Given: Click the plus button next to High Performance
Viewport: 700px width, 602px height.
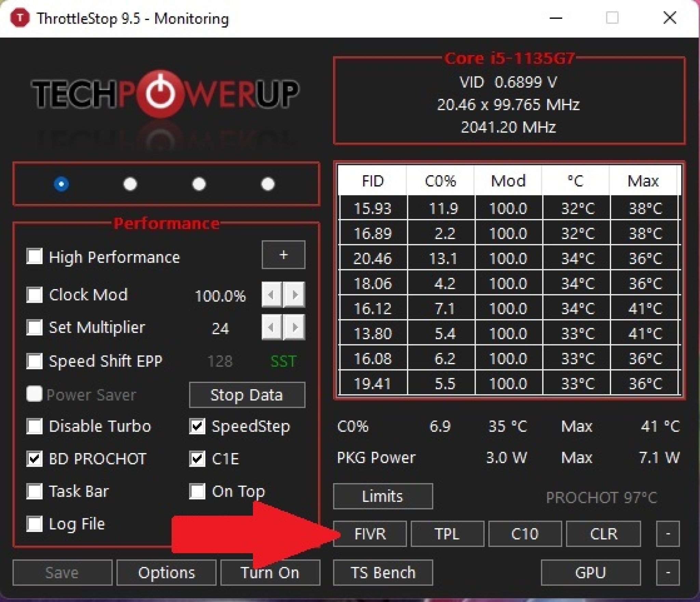Looking at the screenshot, I should [283, 255].
